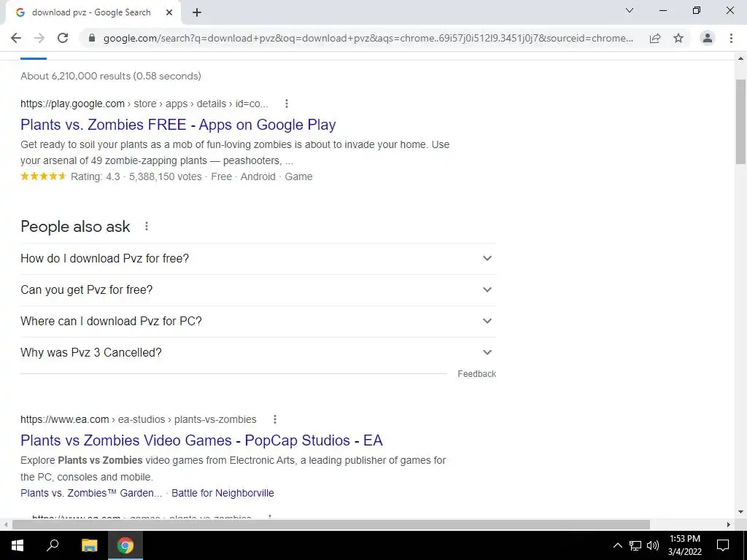Click the play.google.com breadcrumb URL
The width and height of the screenshot is (747, 560).
[144, 104]
